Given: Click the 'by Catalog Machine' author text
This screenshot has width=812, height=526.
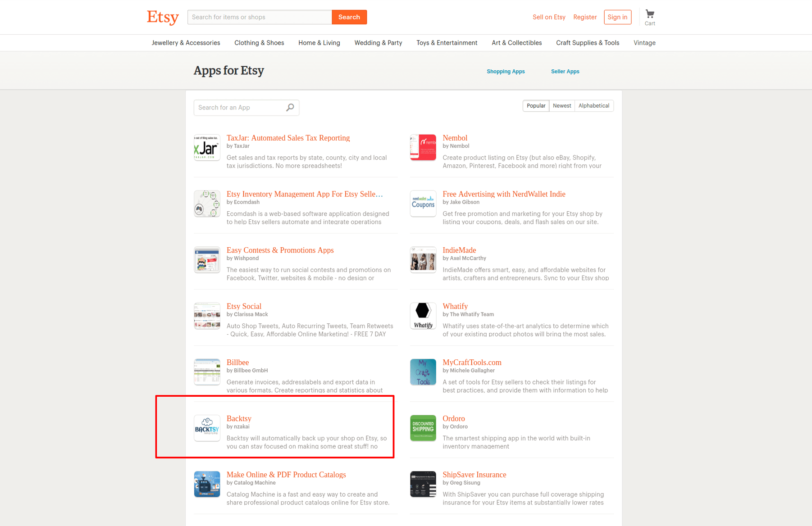Looking at the screenshot, I should point(251,483).
